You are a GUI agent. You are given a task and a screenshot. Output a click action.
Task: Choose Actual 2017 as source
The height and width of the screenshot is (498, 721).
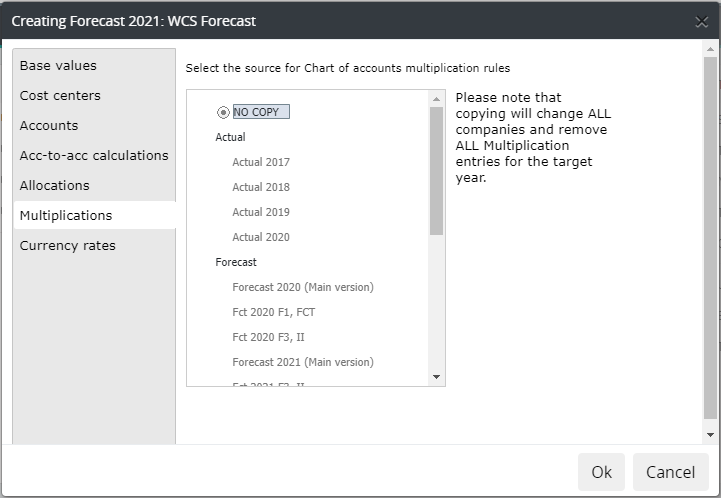261,162
